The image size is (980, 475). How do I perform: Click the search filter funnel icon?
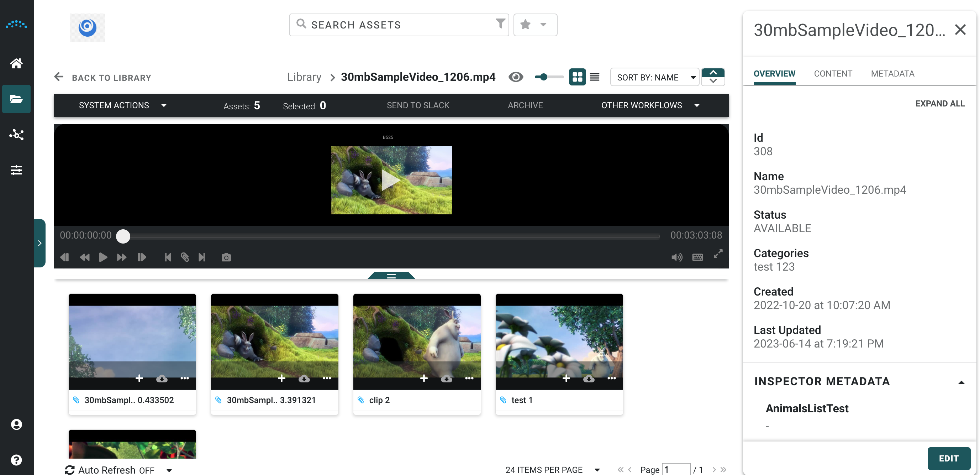click(x=500, y=24)
